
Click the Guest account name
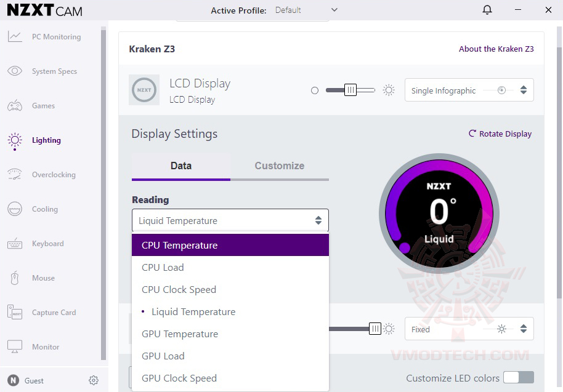coord(34,380)
